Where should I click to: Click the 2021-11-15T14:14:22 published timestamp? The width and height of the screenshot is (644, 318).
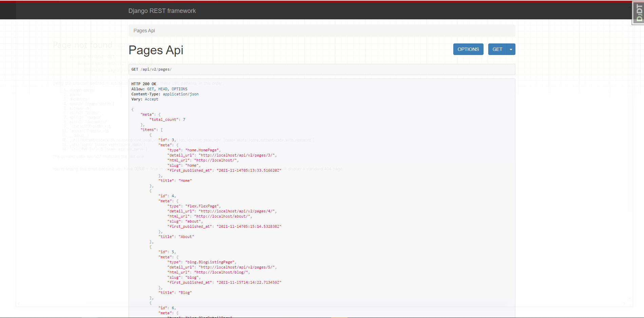(249, 282)
